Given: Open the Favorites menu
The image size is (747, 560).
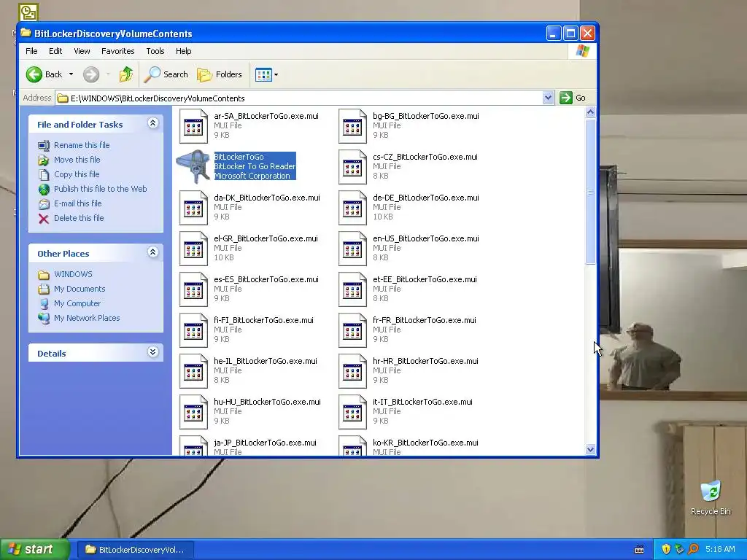Looking at the screenshot, I should [117, 51].
